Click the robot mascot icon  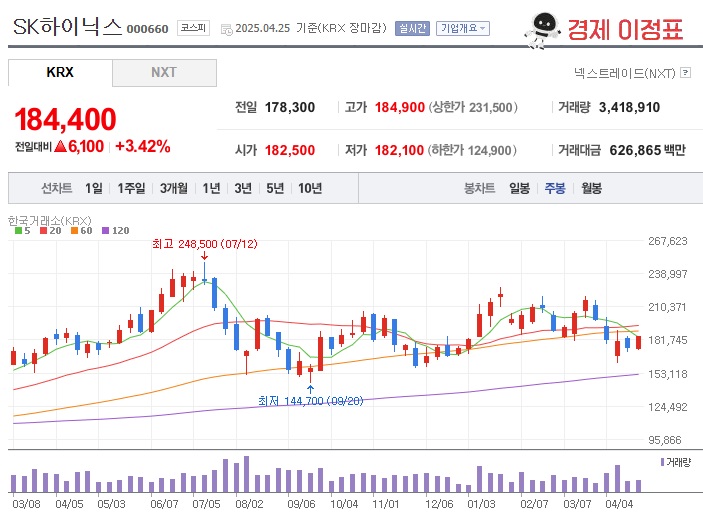point(542,30)
